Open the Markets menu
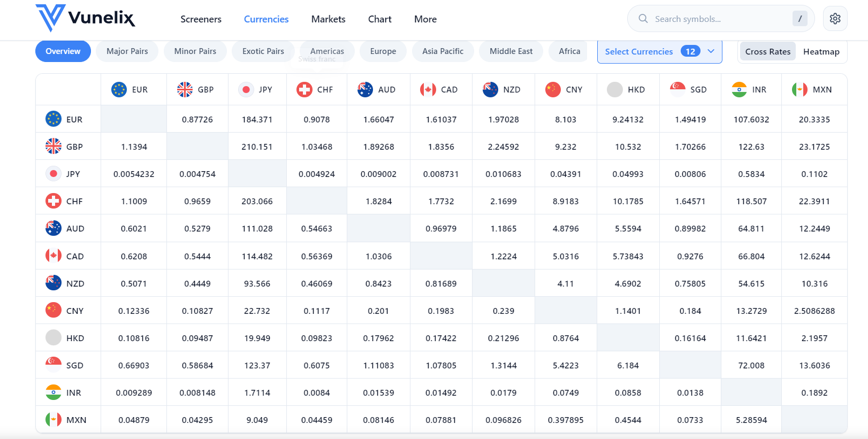 pos(328,19)
